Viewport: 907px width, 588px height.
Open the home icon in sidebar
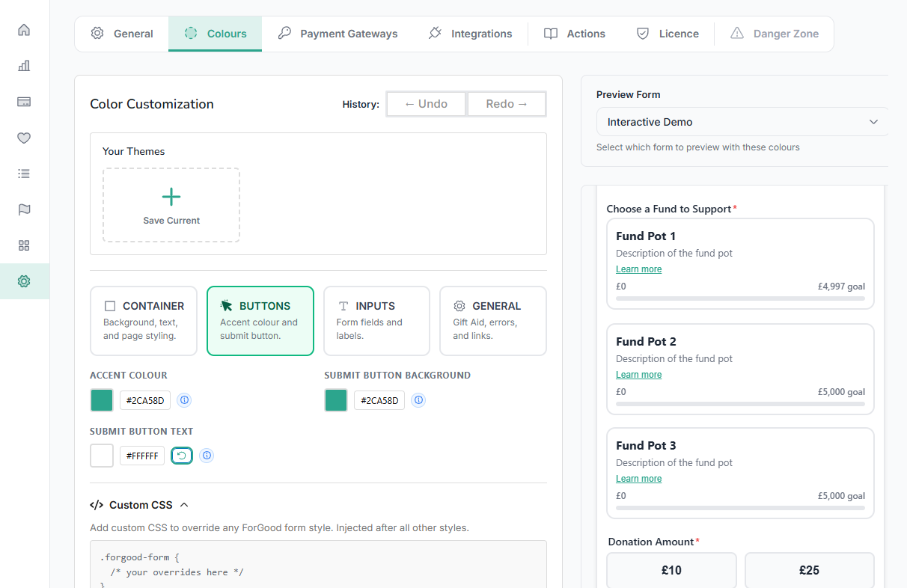[24, 30]
